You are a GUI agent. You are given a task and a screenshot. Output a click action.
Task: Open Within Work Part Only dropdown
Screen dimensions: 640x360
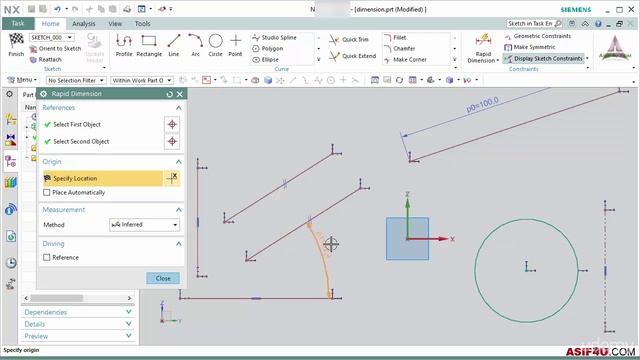pos(142,80)
